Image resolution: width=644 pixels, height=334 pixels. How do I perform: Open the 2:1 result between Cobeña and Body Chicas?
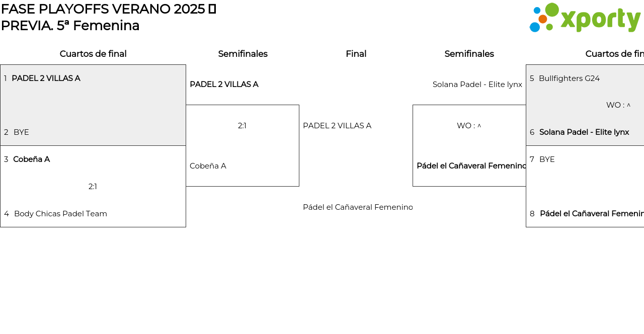(x=93, y=187)
